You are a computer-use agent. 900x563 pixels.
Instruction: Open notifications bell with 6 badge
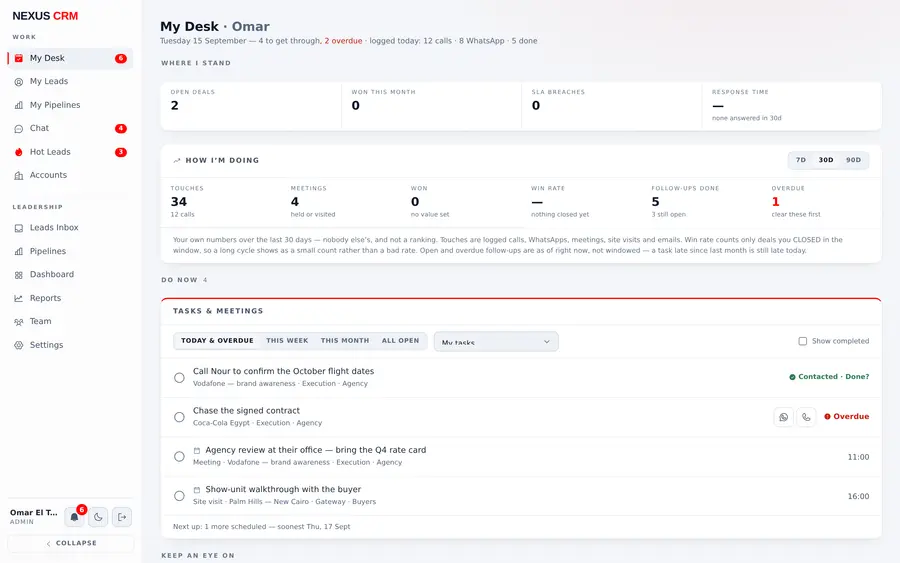[x=75, y=517]
